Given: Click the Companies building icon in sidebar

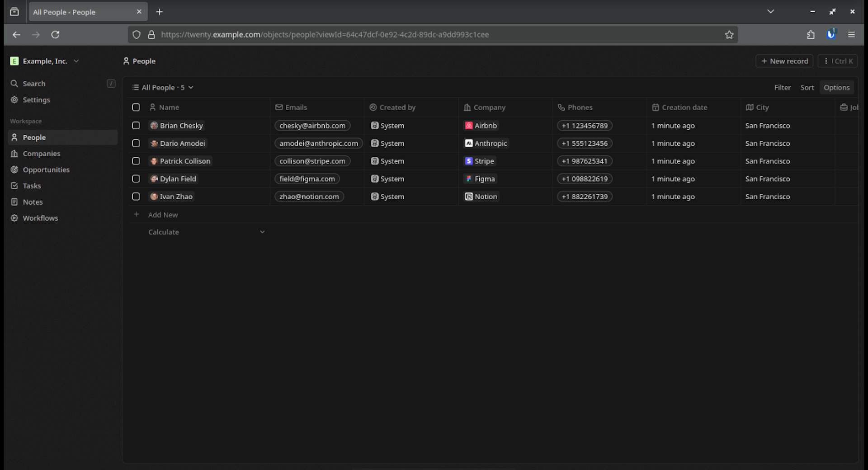Looking at the screenshot, I should [x=14, y=154].
